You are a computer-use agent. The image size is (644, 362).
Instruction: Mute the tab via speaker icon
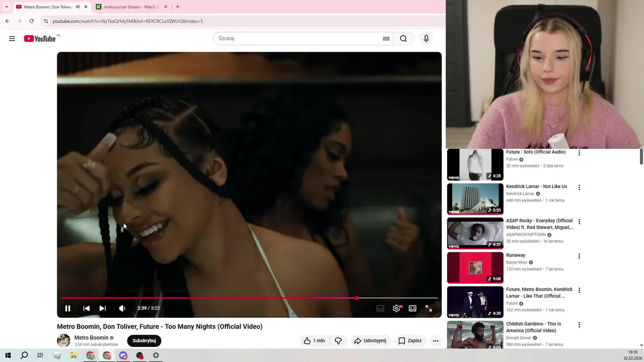(77, 7)
